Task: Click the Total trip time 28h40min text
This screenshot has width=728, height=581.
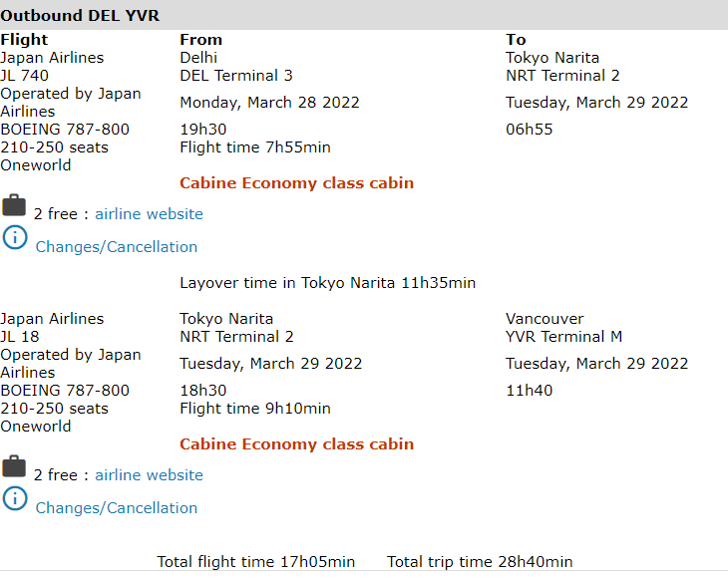Action: coord(480,562)
